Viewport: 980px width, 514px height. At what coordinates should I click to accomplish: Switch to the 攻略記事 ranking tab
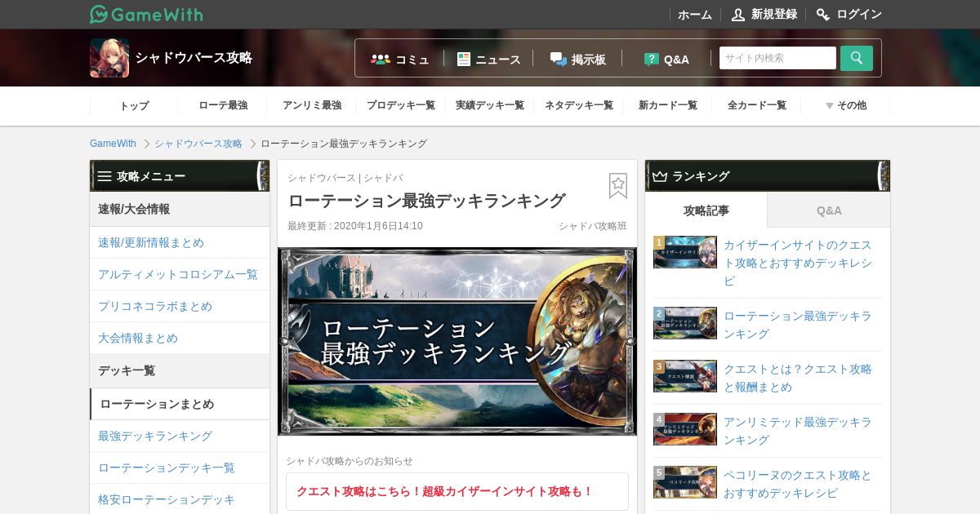pyautogui.click(x=706, y=210)
